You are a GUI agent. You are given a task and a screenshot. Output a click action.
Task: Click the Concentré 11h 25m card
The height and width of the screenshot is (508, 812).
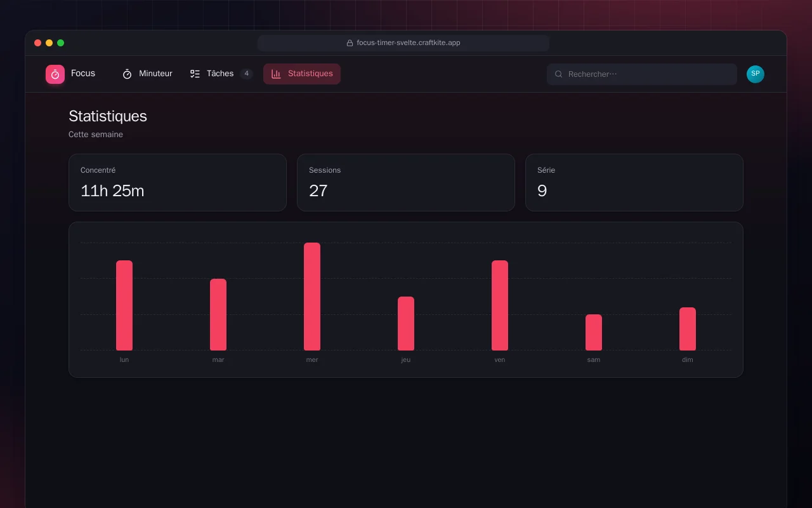(178, 182)
